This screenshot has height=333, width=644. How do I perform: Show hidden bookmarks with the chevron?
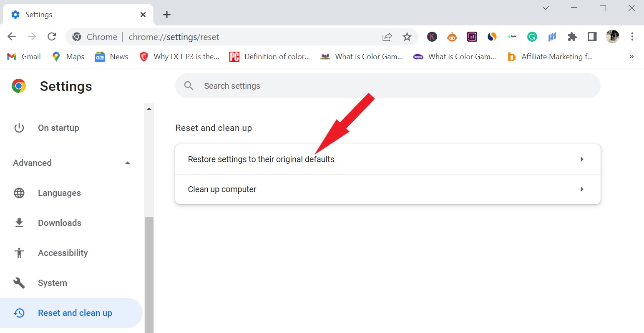tap(631, 56)
